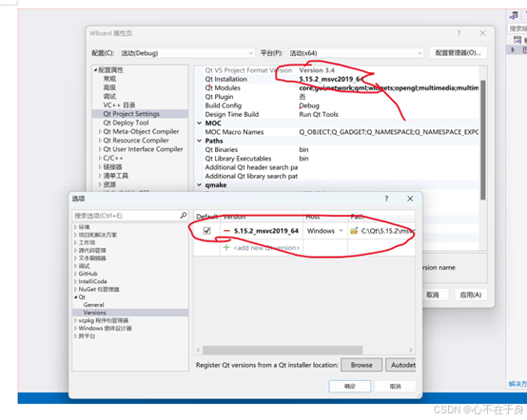
Task: Click the Qt Installation property row
Action: point(337,79)
